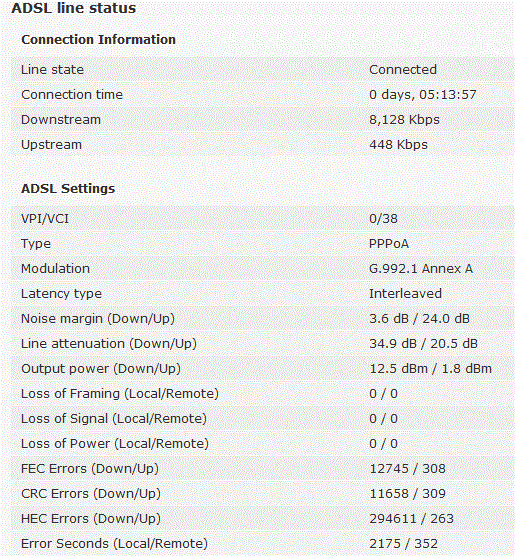Click the Line state Connected value

[403, 70]
